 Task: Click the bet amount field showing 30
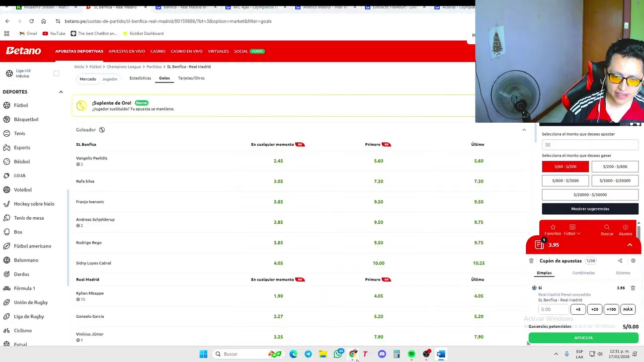click(590, 145)
